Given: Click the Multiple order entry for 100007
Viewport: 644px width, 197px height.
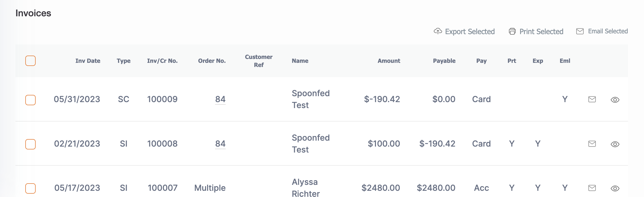Looking at the screenshot, I should point(210,188).
